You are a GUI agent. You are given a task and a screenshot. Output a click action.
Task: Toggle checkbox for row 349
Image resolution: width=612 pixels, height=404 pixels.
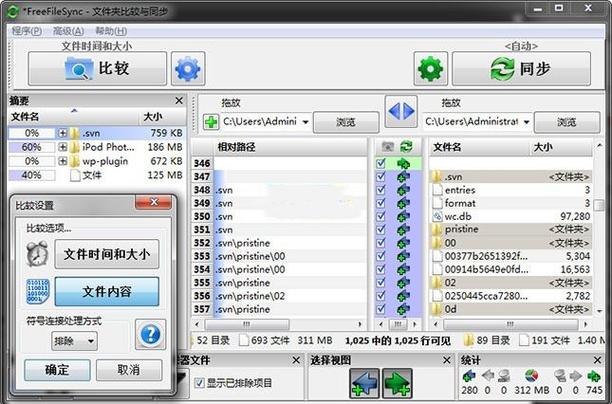[381, 203]
